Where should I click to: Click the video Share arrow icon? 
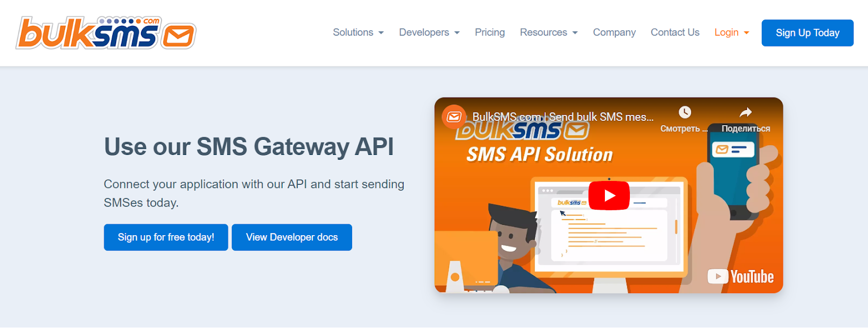(746, 113)
